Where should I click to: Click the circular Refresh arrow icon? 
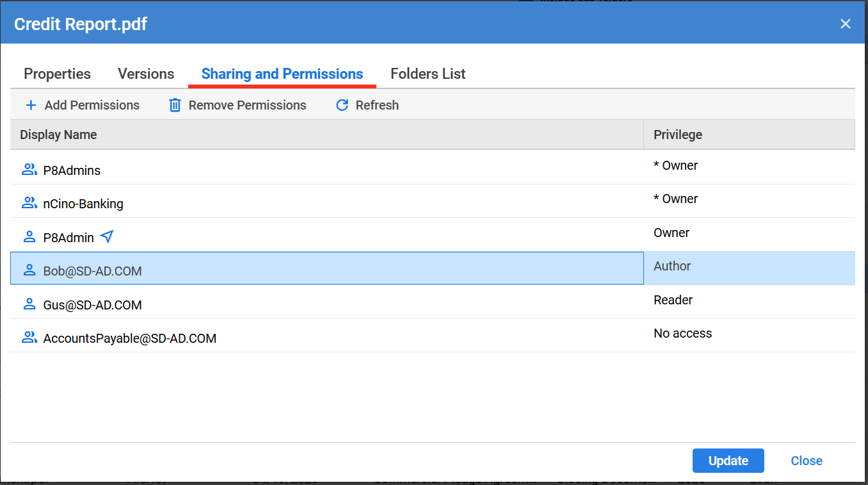[x=342, y=105]
